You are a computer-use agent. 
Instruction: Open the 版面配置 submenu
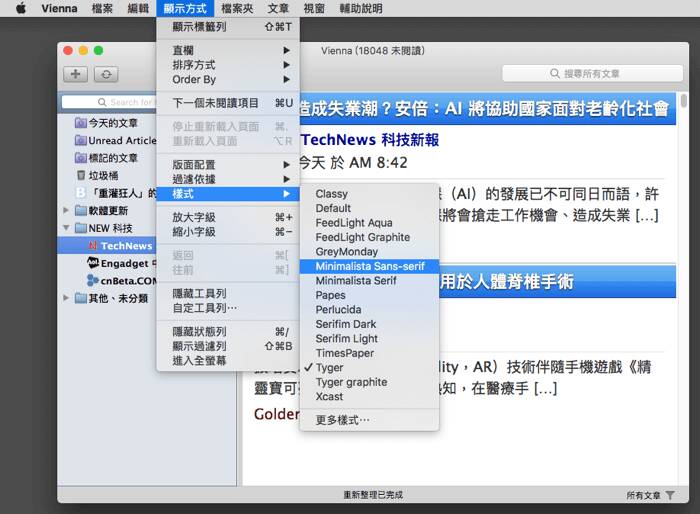click(228, 165)
